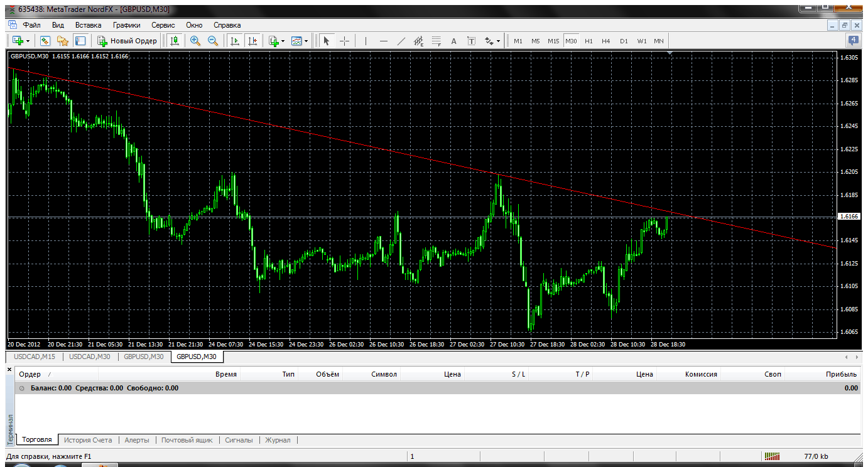The height and width of the screenshot is (467, 868).
Task: Click the current price label 1.6166
Action: (849, 216)
